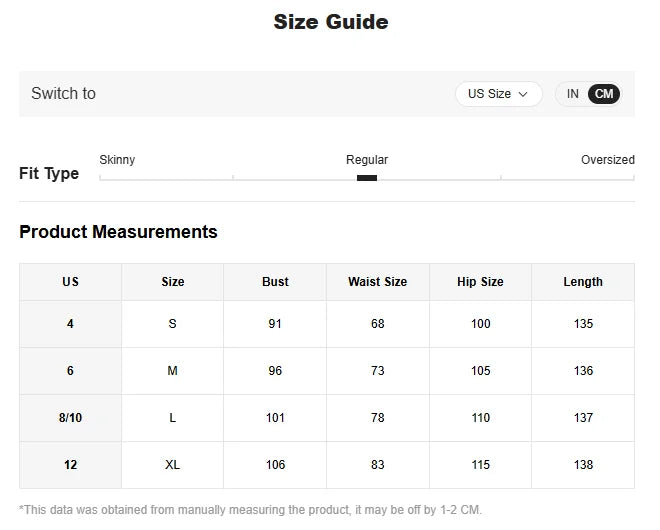Click the Size column header

tap(173, 282)
